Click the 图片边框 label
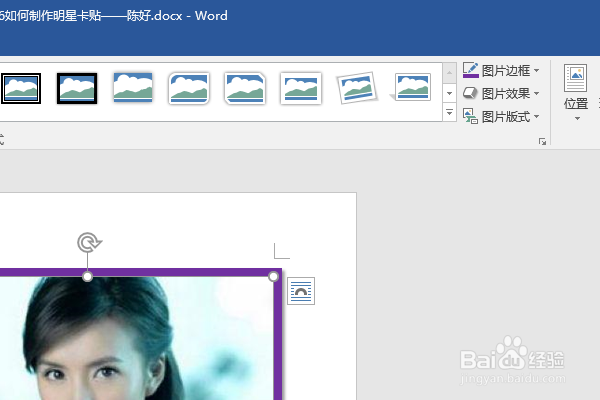 tap(506, 71)
